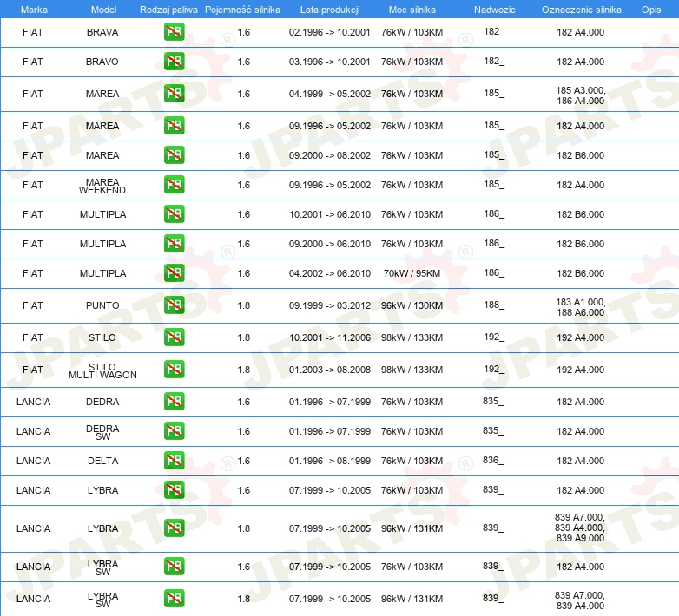The height and width of the screenshot is (616, 679).
Task: Click the date range 03.1996 -> 10.2001
Action: 330,62
